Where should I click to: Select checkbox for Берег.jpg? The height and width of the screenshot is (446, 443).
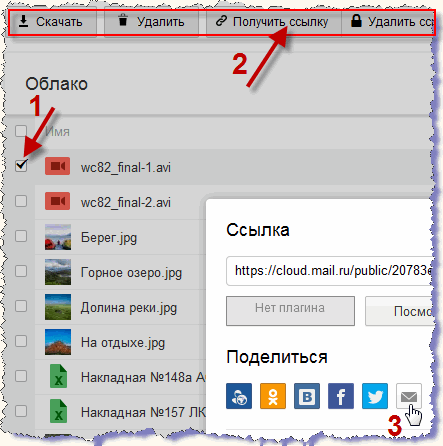tap(21, 236)
